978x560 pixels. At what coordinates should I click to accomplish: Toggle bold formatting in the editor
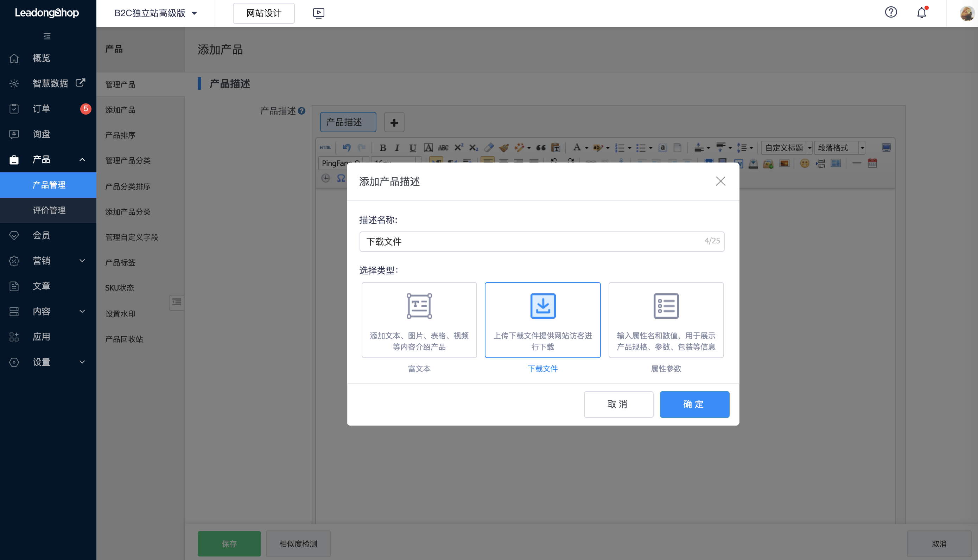tap(383, 148)
